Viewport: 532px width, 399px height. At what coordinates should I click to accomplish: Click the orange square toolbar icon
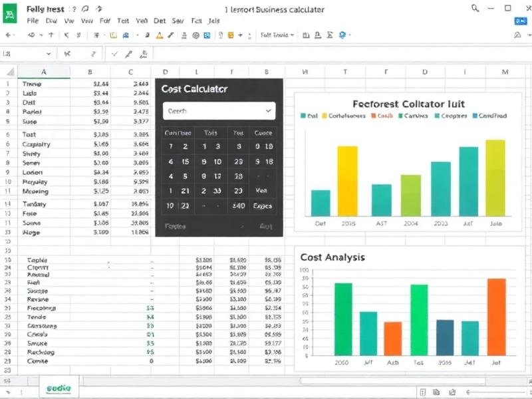(231, 35)
